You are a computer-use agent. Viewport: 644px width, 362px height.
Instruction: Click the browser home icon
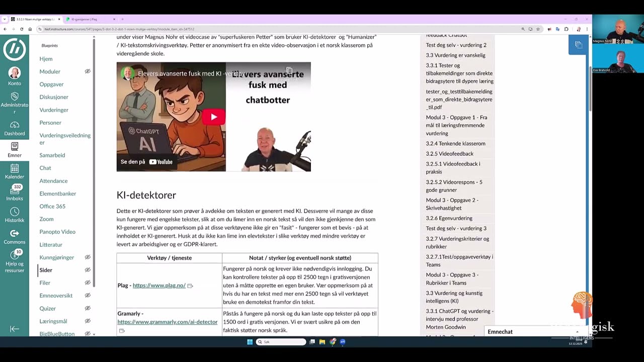point(30,29)
